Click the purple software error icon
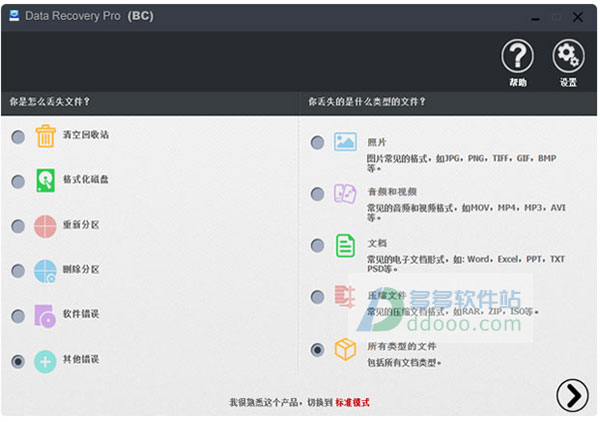600x422 pixels. (x=45, y=316)
